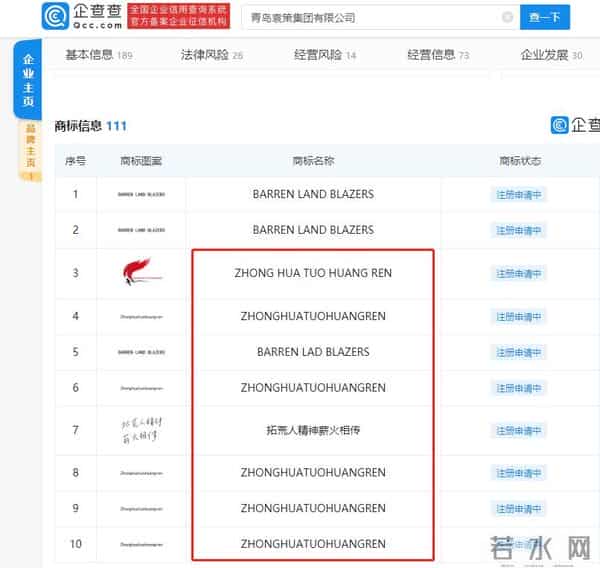Switch to the 法律风险 tab
The height and width of the screenshot is (568, 600).
tap(211, 55)
